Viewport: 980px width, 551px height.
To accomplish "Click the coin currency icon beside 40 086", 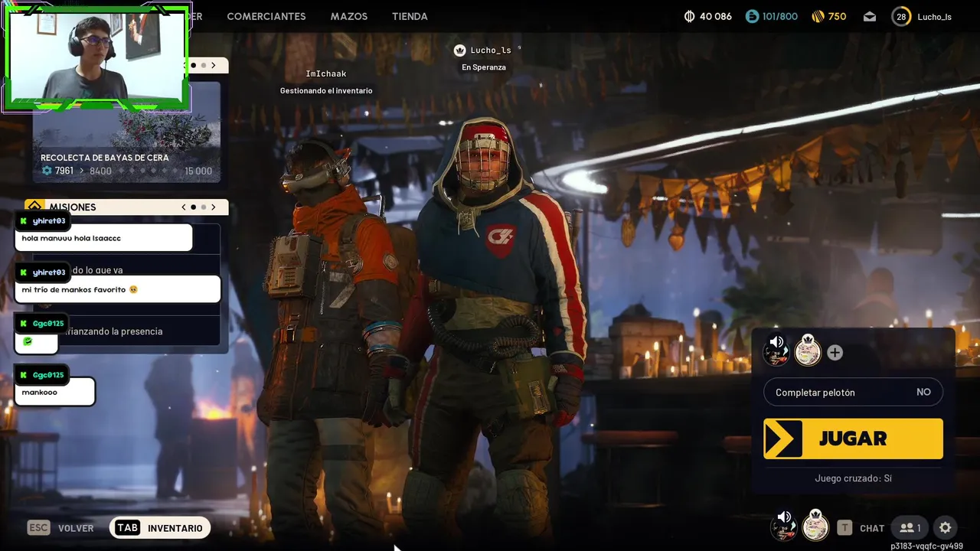I will (x=689, y=16).
